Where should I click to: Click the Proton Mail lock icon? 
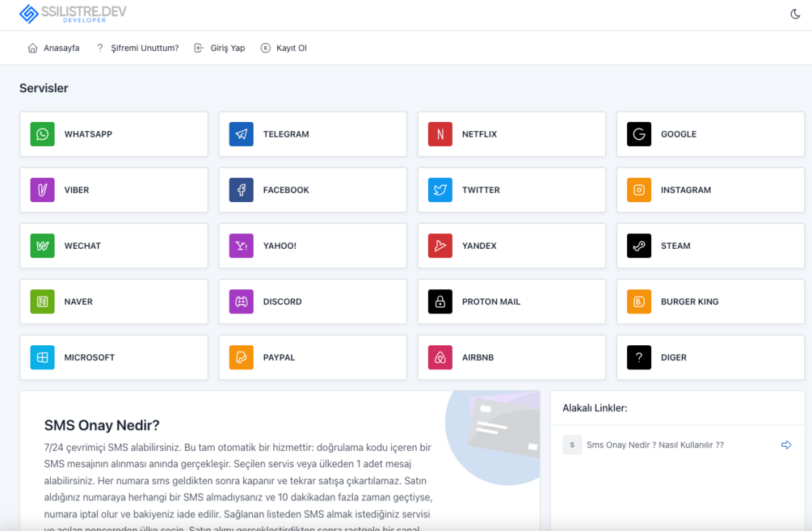(440, 301)
